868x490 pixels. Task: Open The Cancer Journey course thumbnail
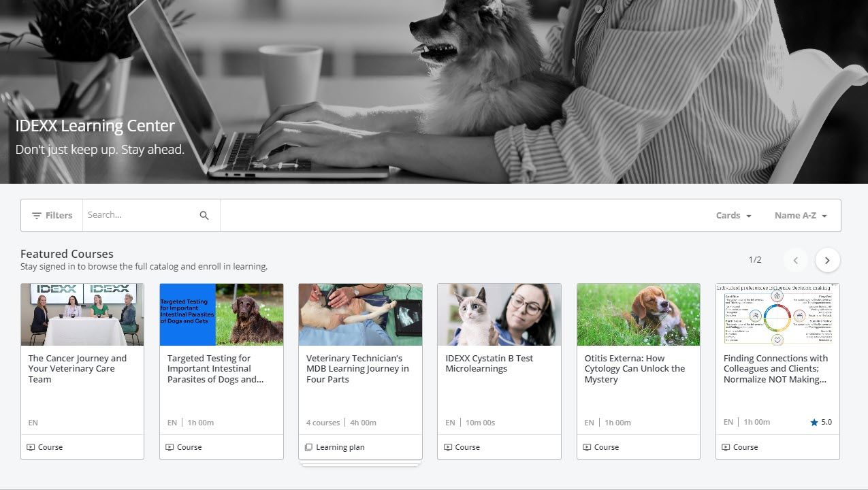[x=82, y=314]
